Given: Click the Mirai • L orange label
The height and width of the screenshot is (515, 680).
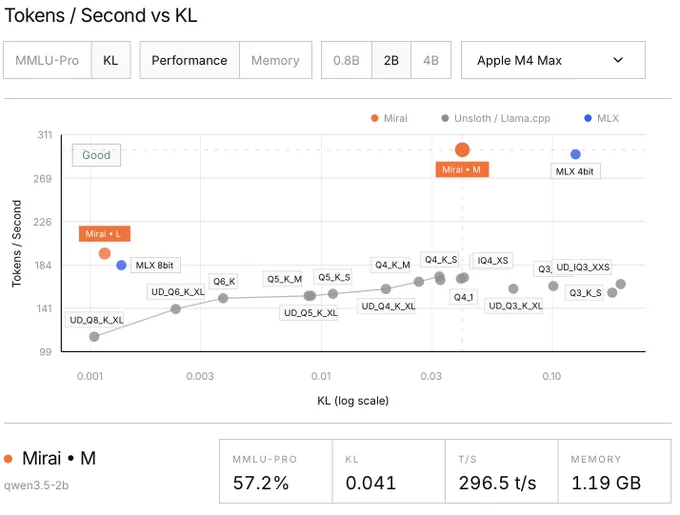Looking at the screenshot, I should pyautogui.click(x=104, y=234).
